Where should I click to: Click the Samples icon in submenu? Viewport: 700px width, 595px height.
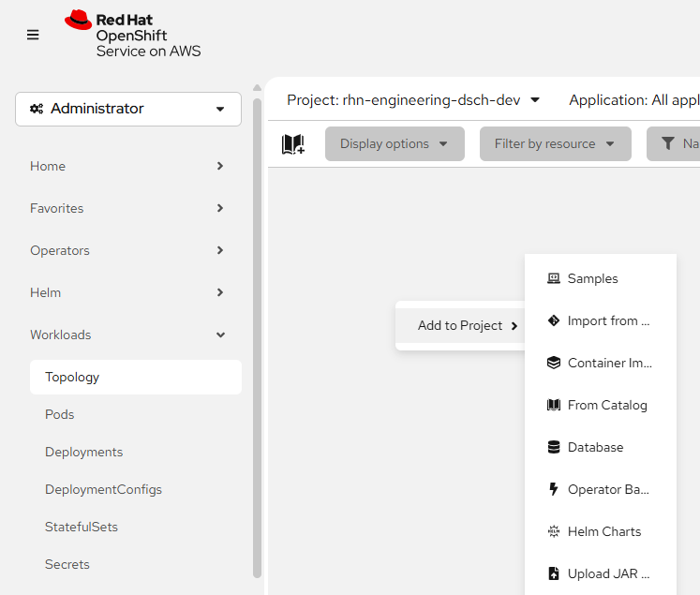coord(554,278)
